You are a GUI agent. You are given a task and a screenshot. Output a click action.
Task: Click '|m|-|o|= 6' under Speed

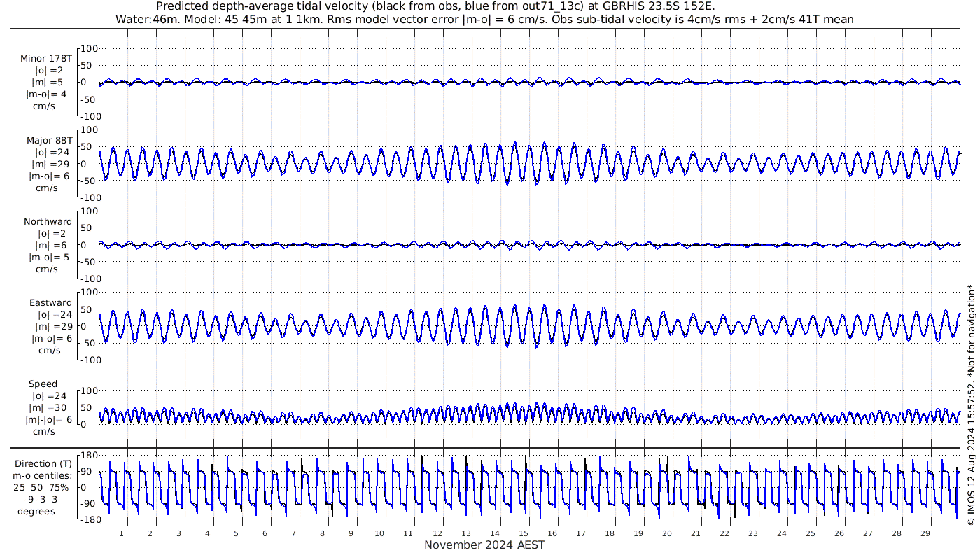tap(47, 420)
